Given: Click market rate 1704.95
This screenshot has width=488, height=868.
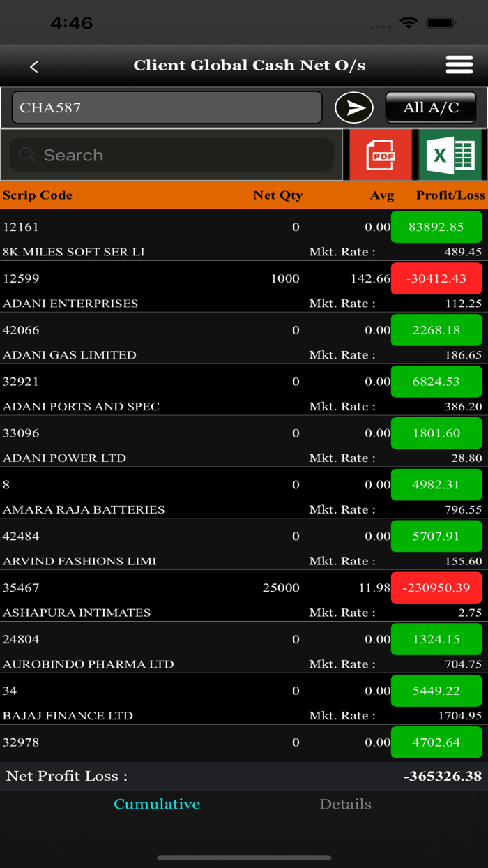Looking at the screenshot, I should [x=460, y=717].
